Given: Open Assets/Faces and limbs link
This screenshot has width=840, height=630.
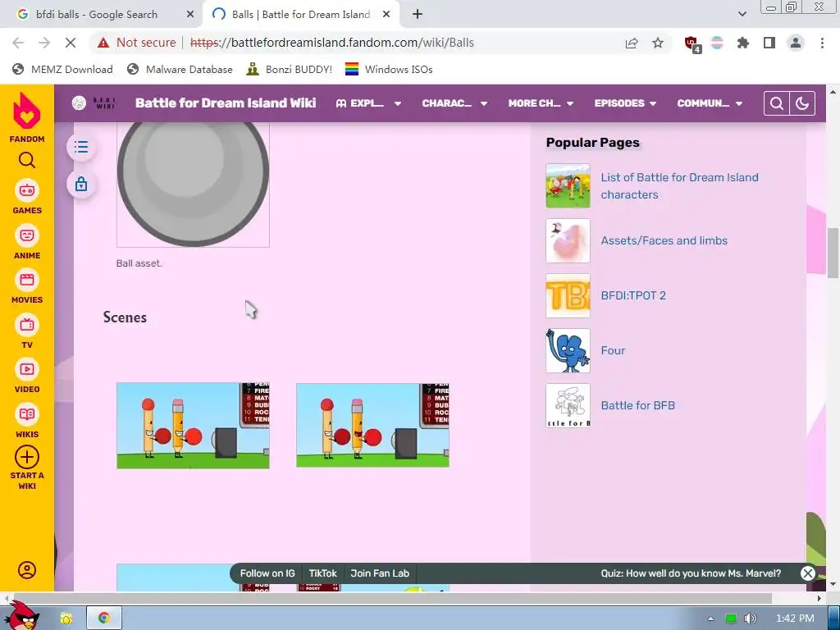Looking at the screenshot, I should tap(664, 240).
